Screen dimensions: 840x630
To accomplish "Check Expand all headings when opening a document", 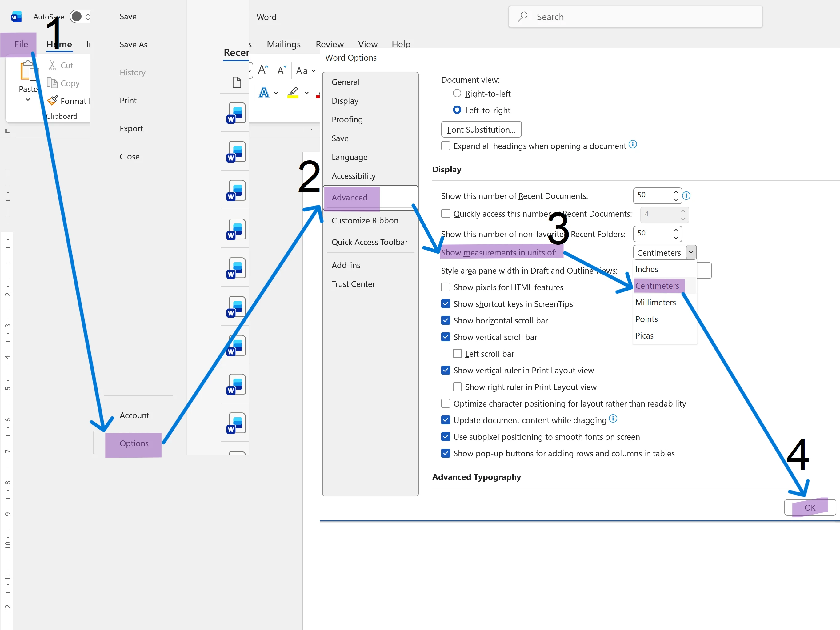I will 446,146.
